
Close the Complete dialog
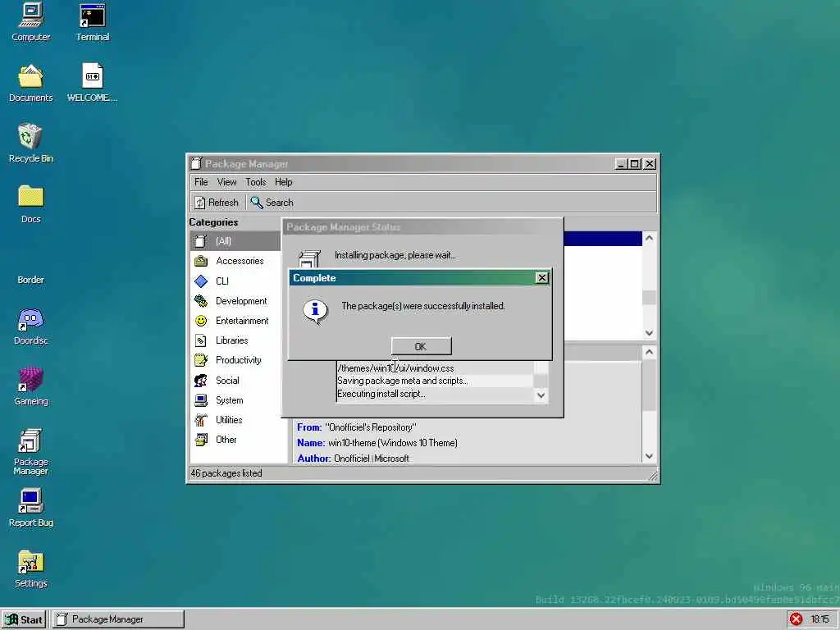pyautogui.click(x=541, y=277)
